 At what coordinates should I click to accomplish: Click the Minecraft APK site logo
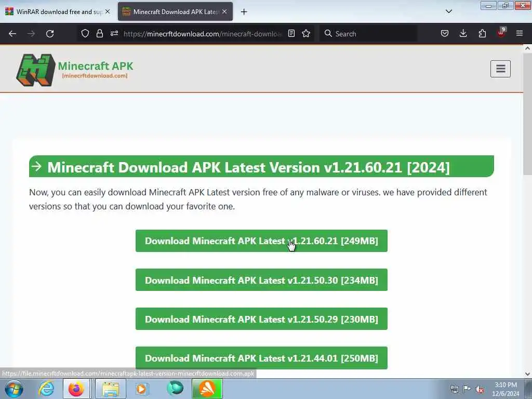click(x=75, y=70)
